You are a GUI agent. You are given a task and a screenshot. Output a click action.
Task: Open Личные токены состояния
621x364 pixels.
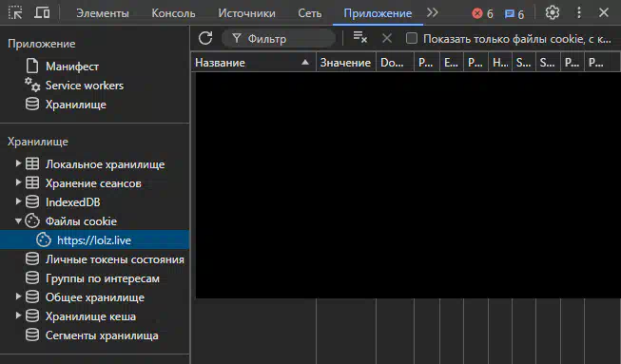[x=114, y=259]
